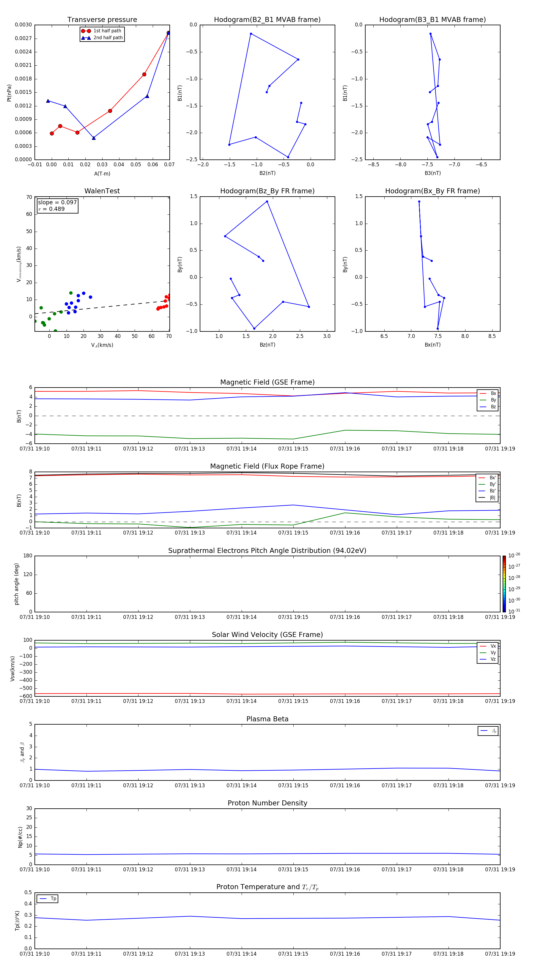
Task: Click 'Vsw(km/s)' y-axis label
Action: click(12, 668)
